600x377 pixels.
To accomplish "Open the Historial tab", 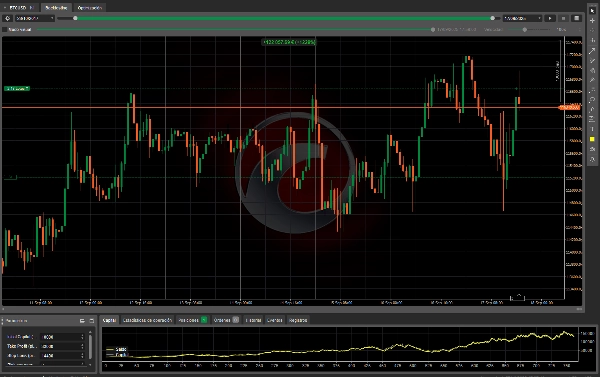I will click(x=253, y=320).
